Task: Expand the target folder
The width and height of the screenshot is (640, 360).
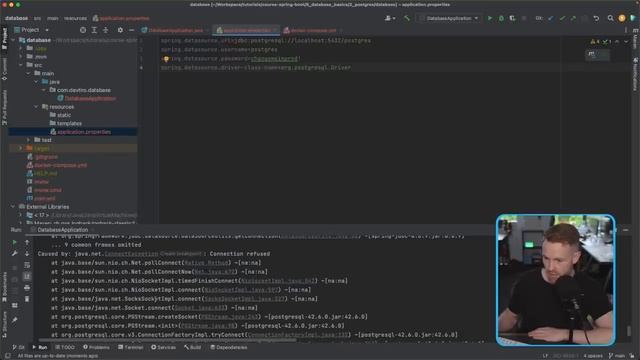Action: [21, 149]
